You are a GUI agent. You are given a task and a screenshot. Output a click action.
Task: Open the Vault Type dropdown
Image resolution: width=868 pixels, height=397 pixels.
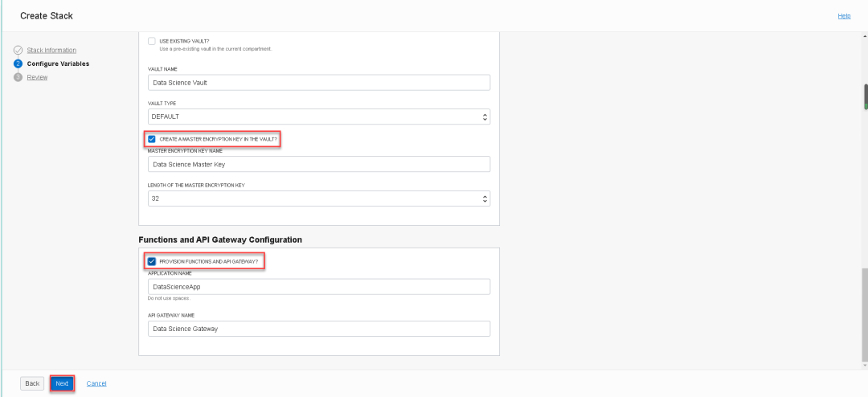coord(319,117)
